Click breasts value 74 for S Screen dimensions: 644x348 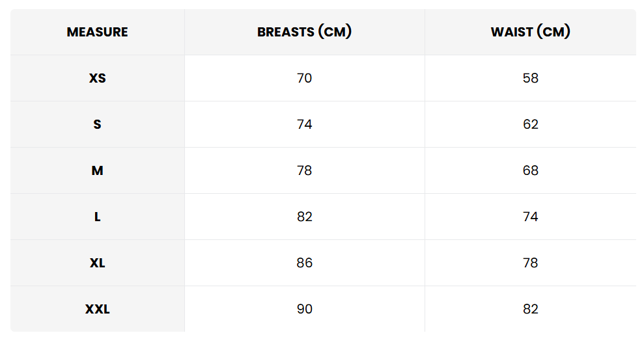(304, 124)
